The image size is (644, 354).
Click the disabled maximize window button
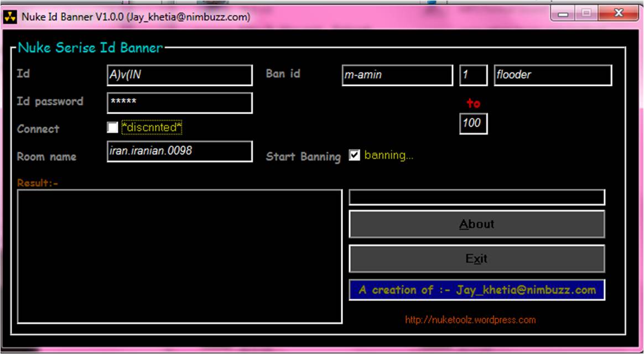[586, 14]
